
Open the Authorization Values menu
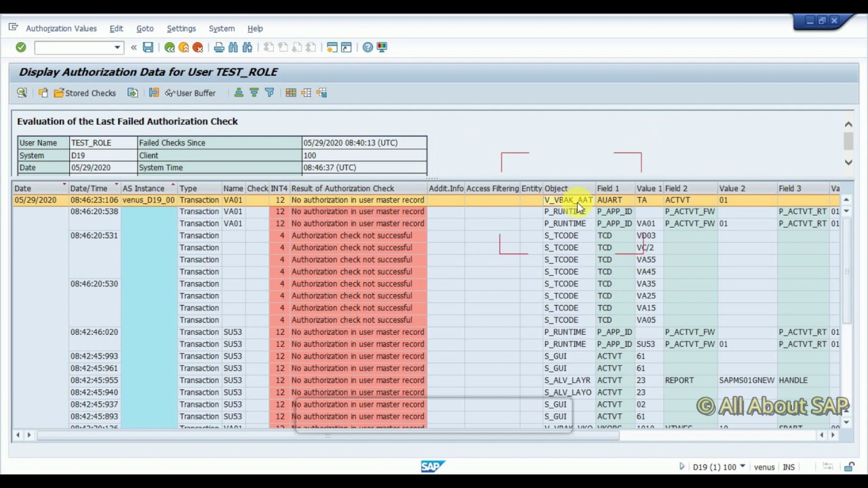click(61, 28)
